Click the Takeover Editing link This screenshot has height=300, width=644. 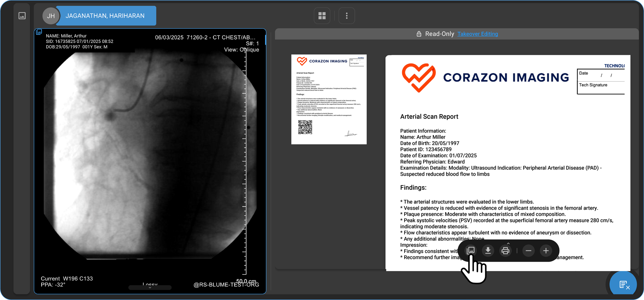point(478,34)
